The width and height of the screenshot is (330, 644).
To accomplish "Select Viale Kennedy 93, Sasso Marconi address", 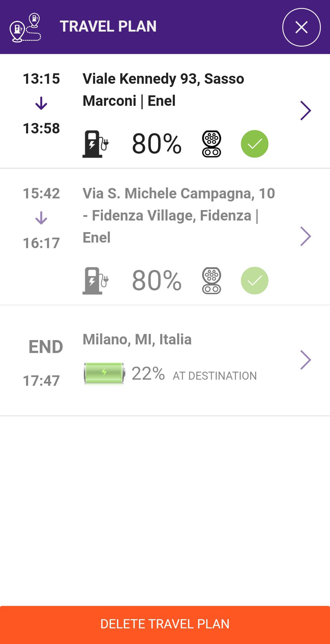I will pos(163,90).
